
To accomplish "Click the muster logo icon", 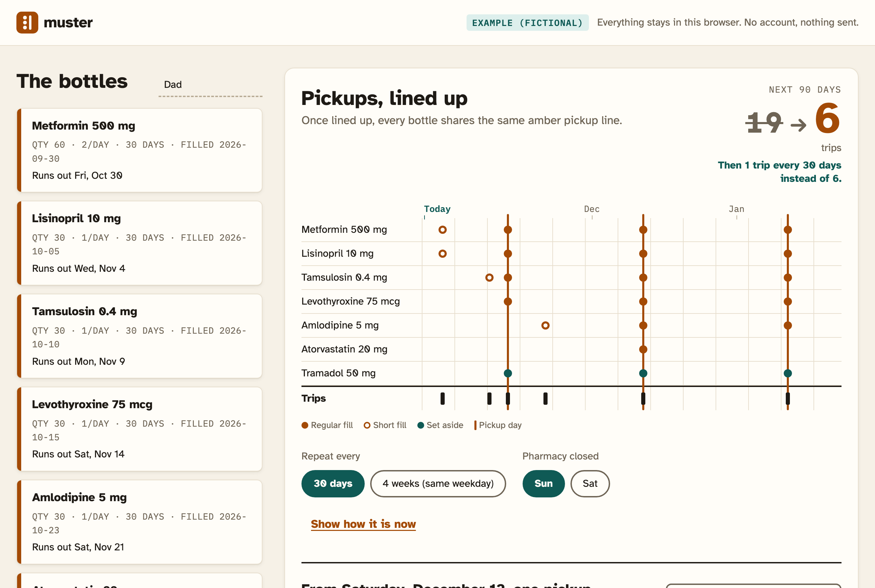I will coord(27,23).
